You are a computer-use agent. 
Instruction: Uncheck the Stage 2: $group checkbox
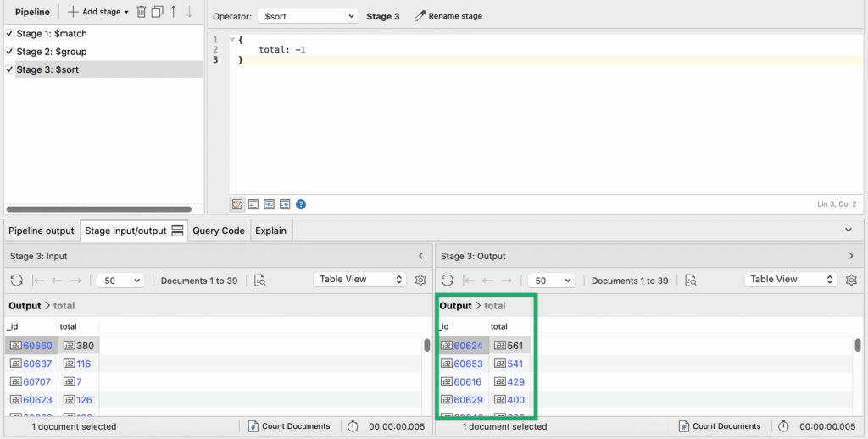click(9, 52)
